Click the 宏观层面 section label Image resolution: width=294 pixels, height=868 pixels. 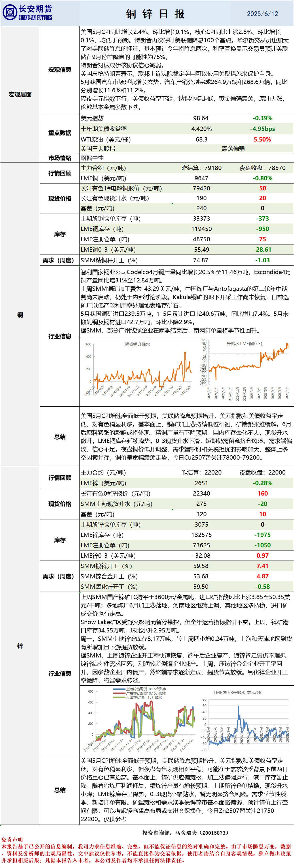pos(20,94)
